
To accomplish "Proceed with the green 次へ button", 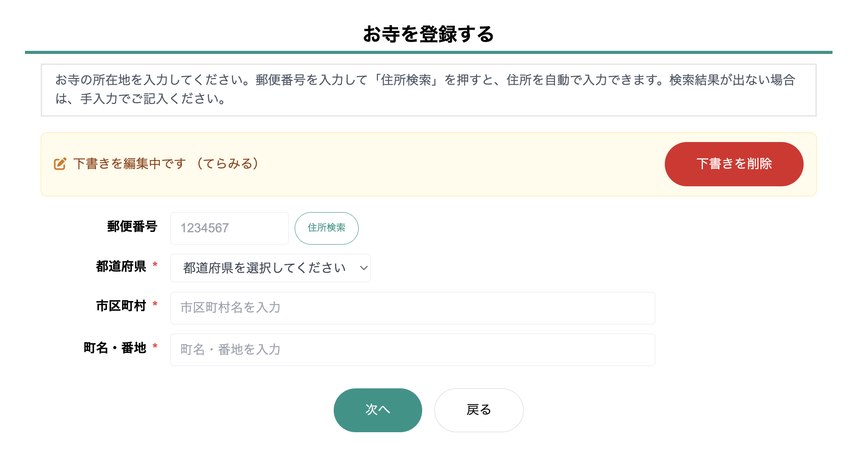I will (378, 410).
